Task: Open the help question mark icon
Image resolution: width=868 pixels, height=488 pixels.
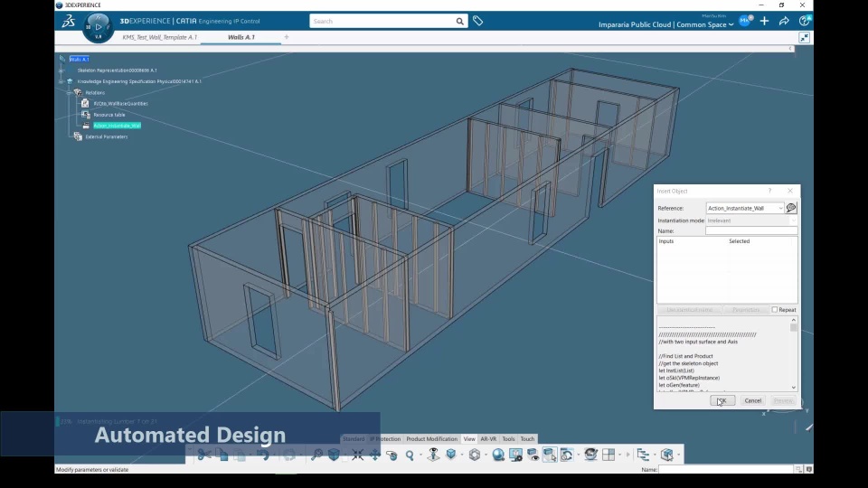Action: (805, 21)
